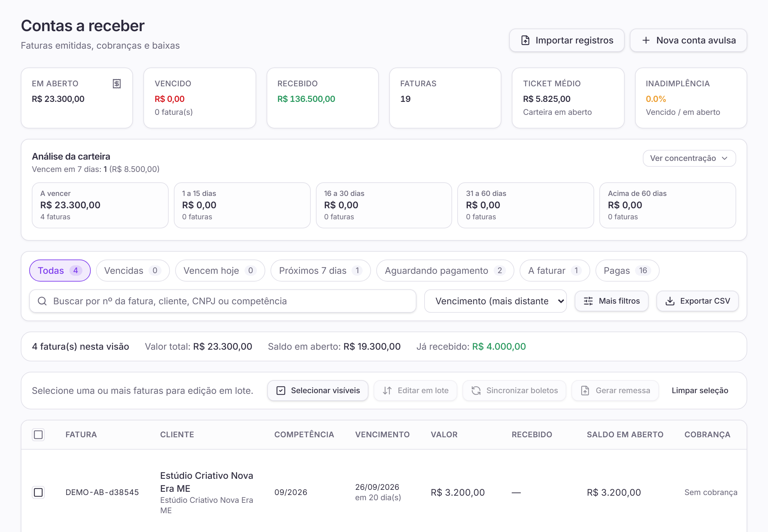Click the refresh icon in Sincronizar boletos

[476, 390]
